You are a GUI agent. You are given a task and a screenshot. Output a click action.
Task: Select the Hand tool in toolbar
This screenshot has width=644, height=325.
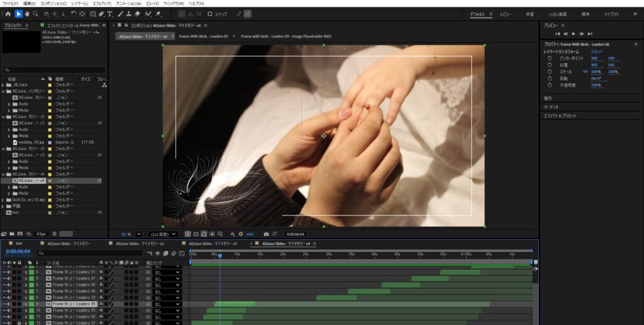pos(27,14)
